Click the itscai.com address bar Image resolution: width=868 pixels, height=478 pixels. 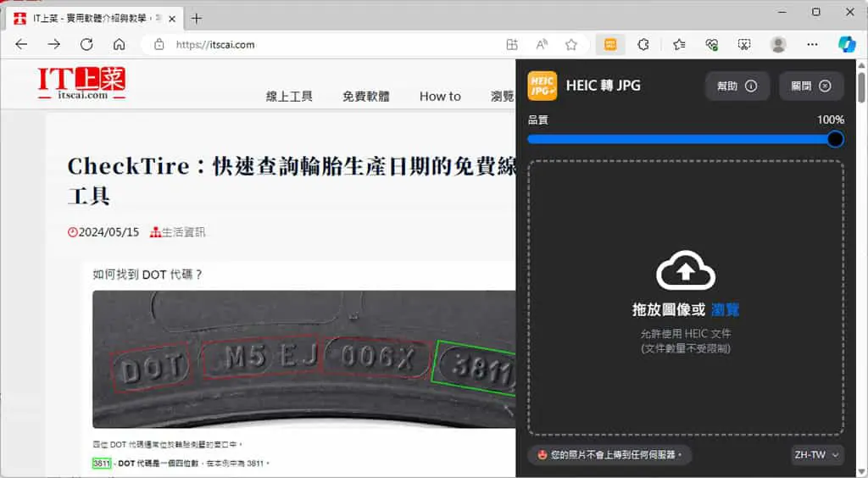pyautogui.click(x=321, y=44)
